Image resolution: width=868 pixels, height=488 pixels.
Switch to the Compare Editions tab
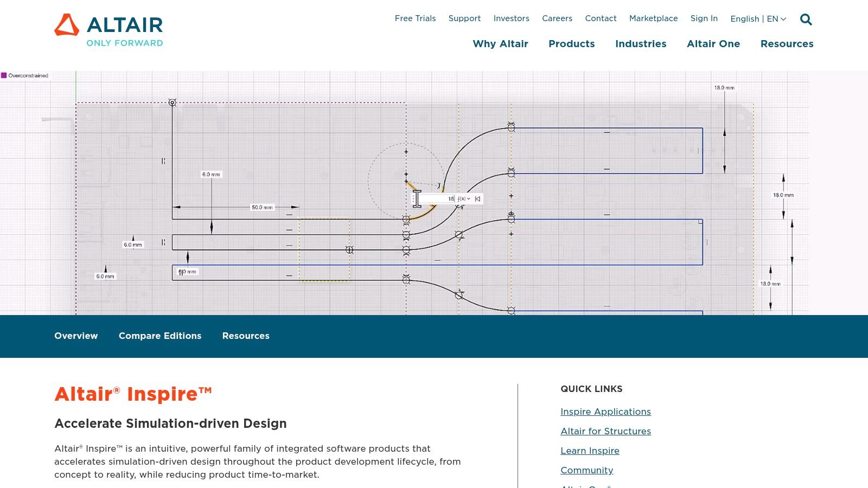pyautogui.click(x=160, y=336)
